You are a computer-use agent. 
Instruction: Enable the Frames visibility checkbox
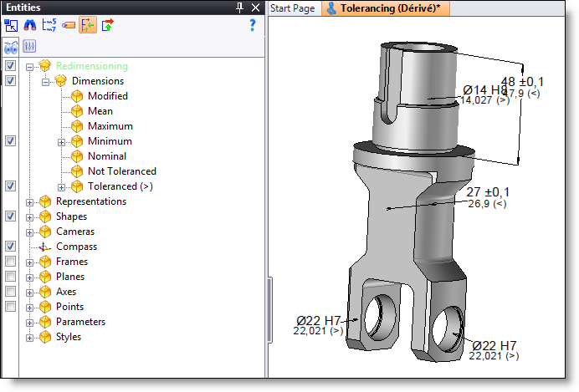(x=10, y=262)
